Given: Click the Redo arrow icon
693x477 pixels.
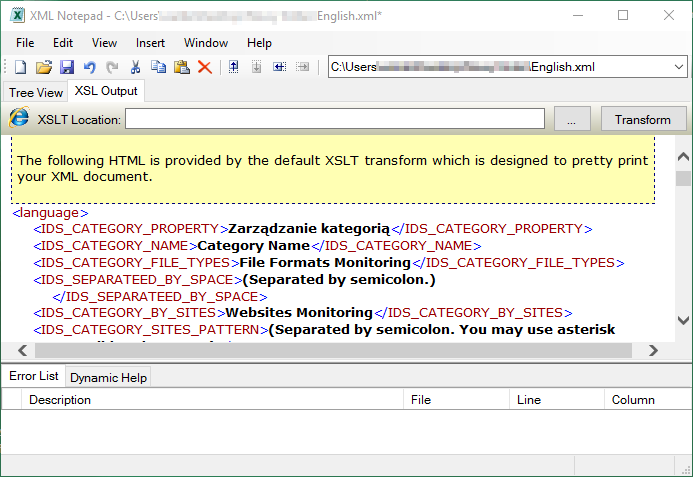Looking at the screenshot, I should [x=112, y=67].
